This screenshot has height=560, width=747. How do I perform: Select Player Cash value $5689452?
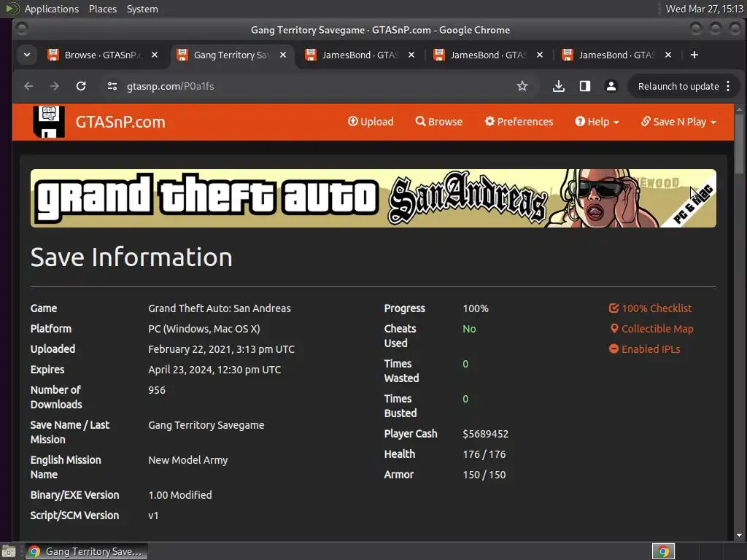(485, 434)
